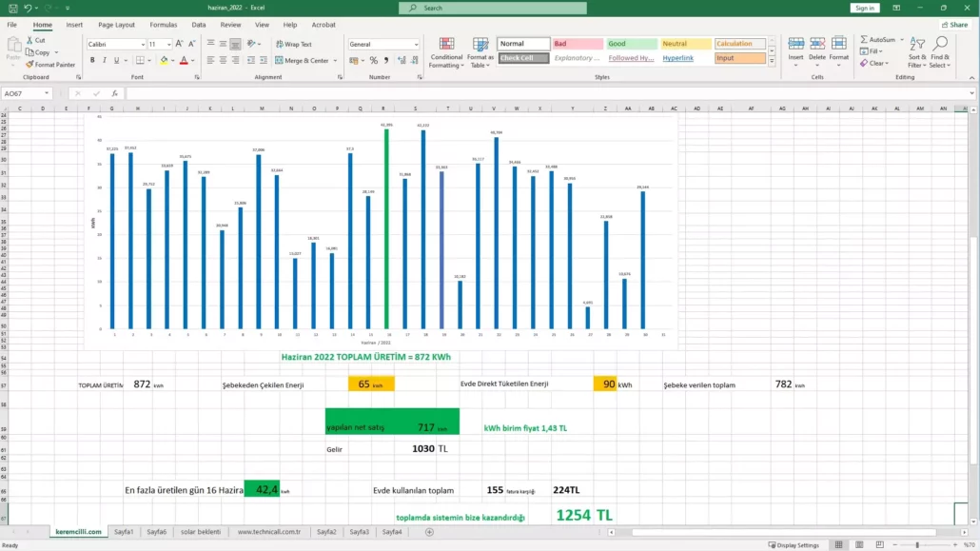The width and height of the screenshot is (980, 551).
Task: Select the Bad cell style
Action: (578, 44)
